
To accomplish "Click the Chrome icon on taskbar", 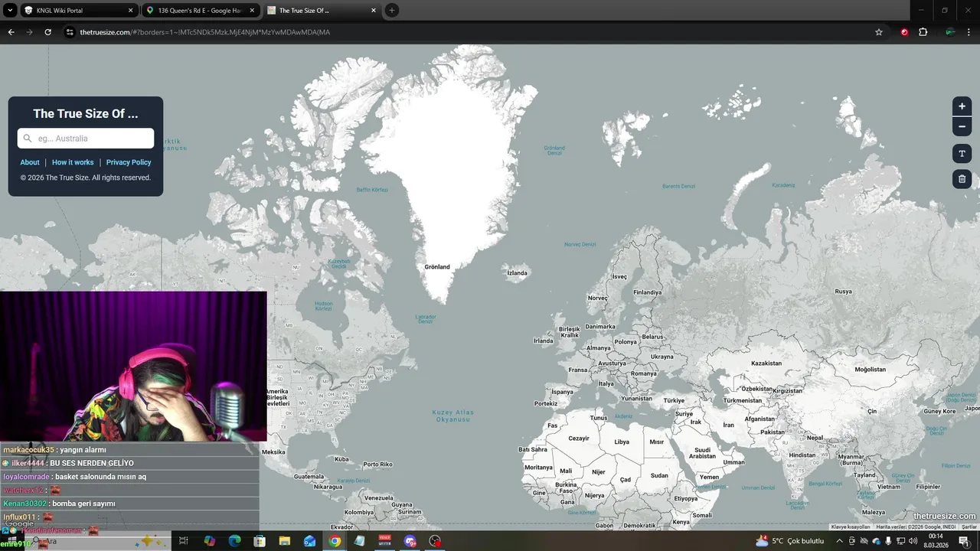I will (335, 541).
